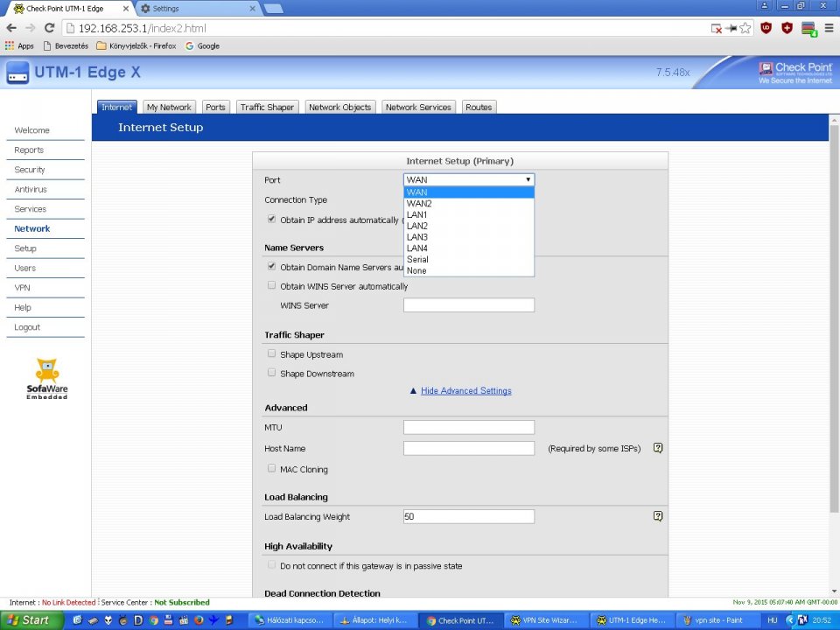Open VPN Site Wizard taskbar window
Image resolution: width=840 pixels, height=630 pixels.
pyautogui.click(x=545, y=620)
